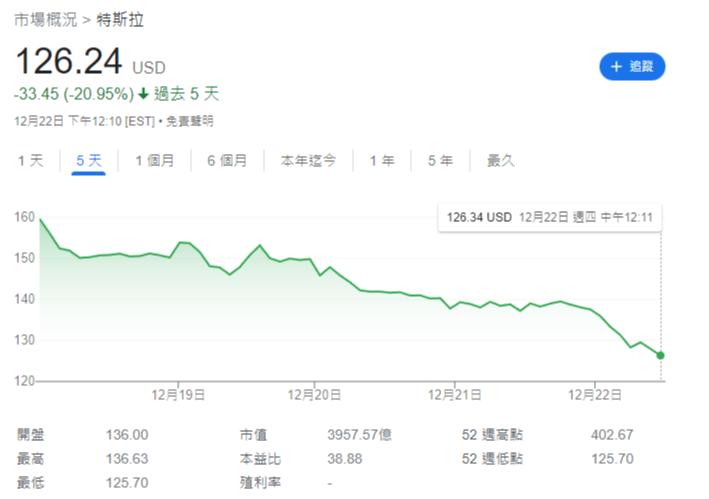The height and width of the screenshot is (499, 709).
Task: Select the 5 天 time range tab
Action: (89, 160)
